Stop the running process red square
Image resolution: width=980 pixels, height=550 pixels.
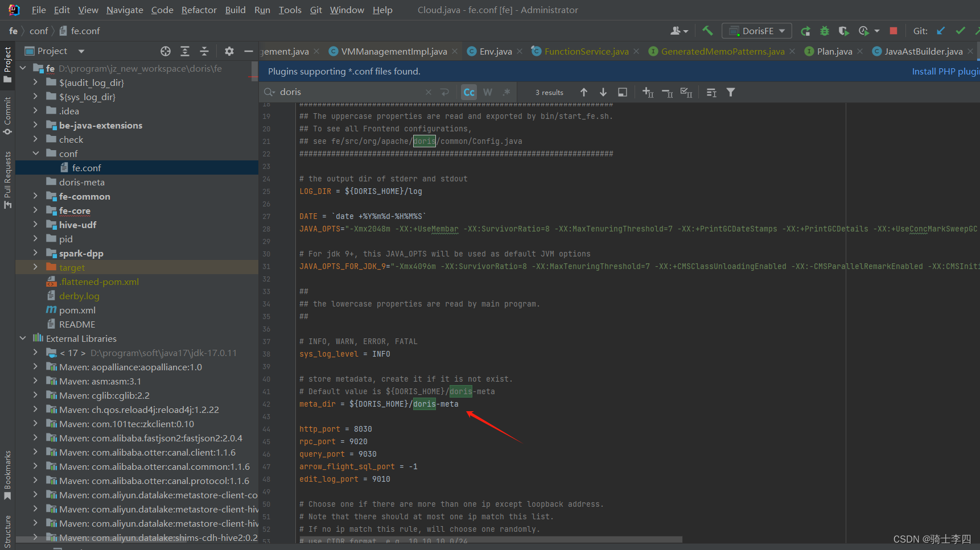(893, 31)
